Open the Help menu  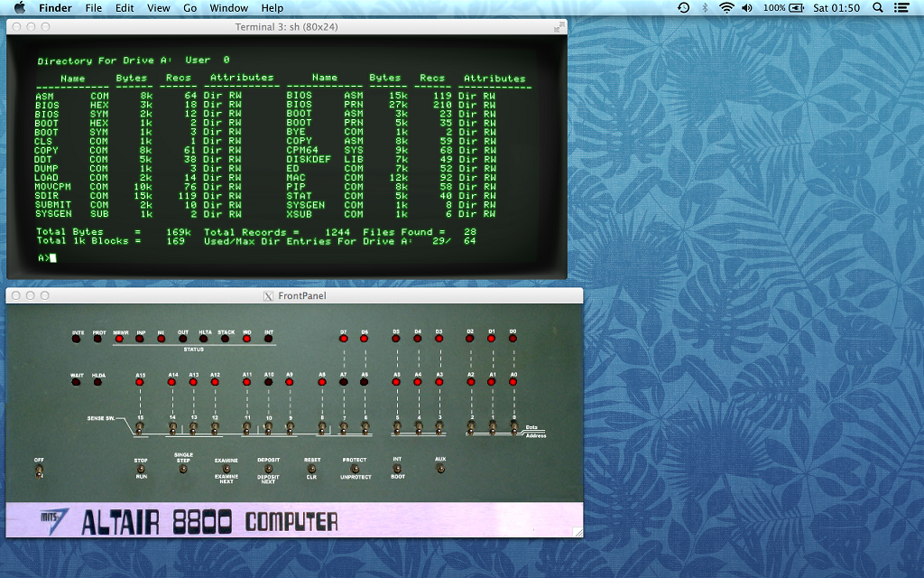(x=273, y=7)
